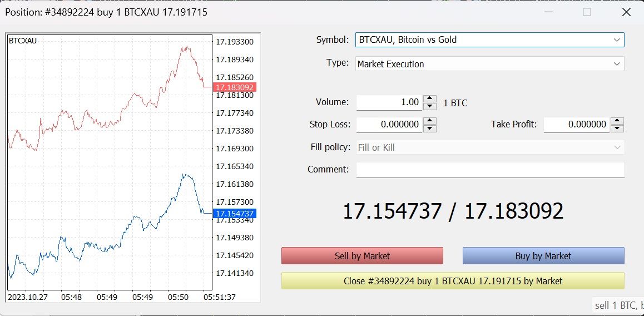Close the position dialog window
The height and width of the screenshot is (316, 644).
click(x=626, y=12)
